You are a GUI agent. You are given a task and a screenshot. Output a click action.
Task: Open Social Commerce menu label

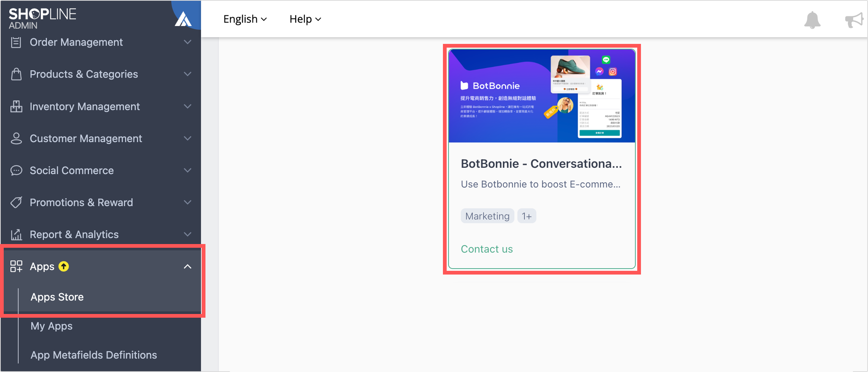tap(72, 170)
